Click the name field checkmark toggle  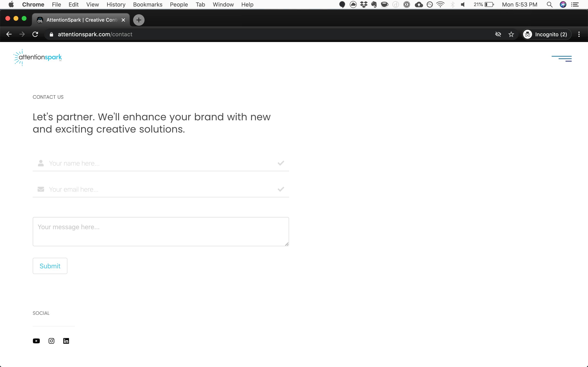pos(281,163)
